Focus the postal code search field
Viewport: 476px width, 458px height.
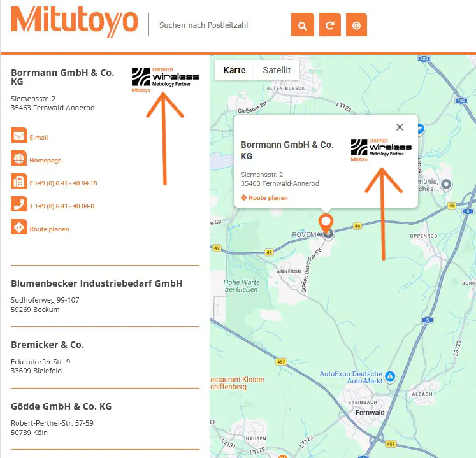(219, 25)
